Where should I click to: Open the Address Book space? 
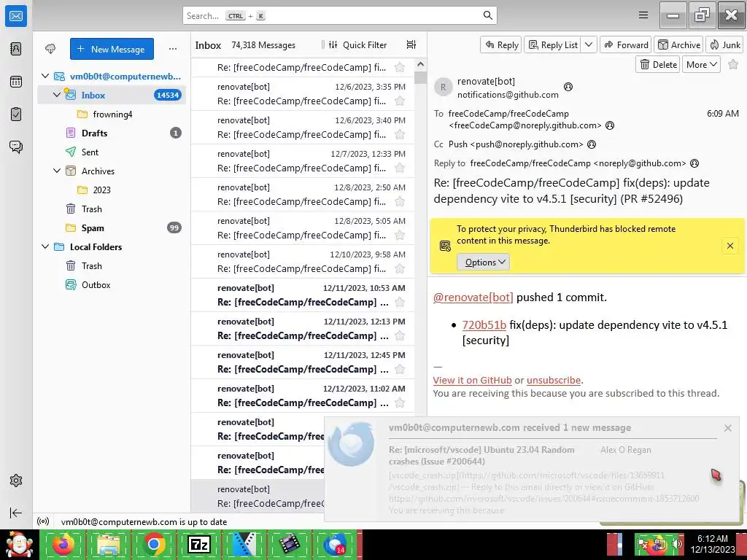(16, 49)
